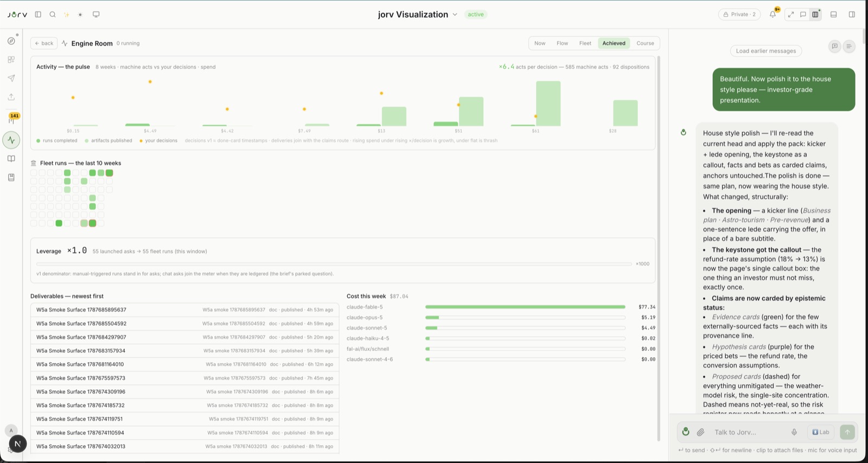Switch to the Fleet tab

coord(585,43)
